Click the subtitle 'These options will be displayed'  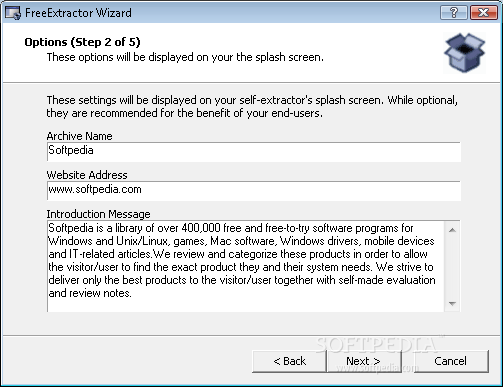click(x=185, y=57)
